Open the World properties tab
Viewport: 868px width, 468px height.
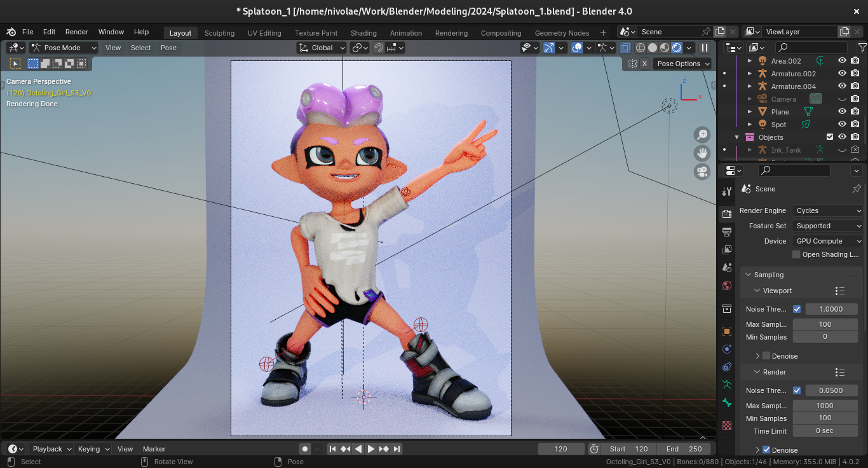click(x=727, y=286)
